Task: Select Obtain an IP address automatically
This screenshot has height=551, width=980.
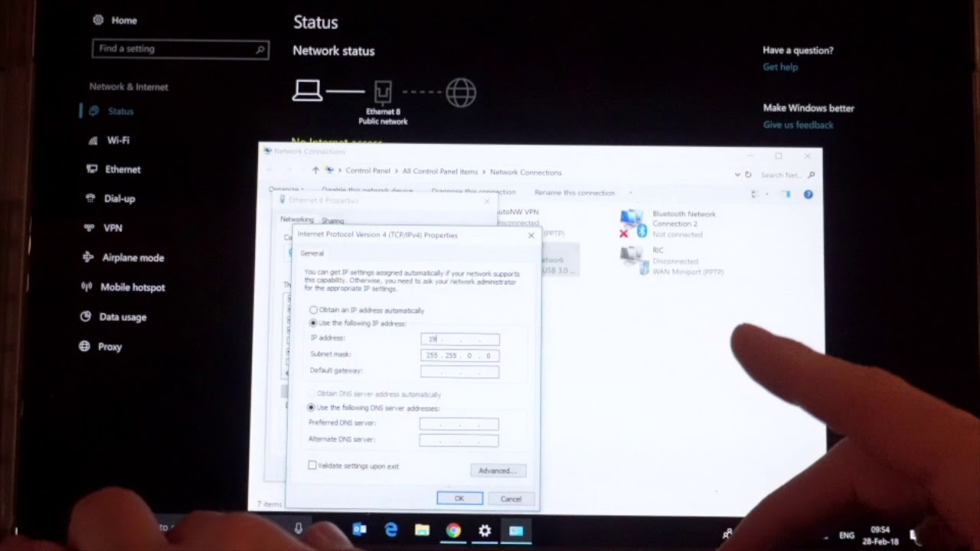Action: 366,310
